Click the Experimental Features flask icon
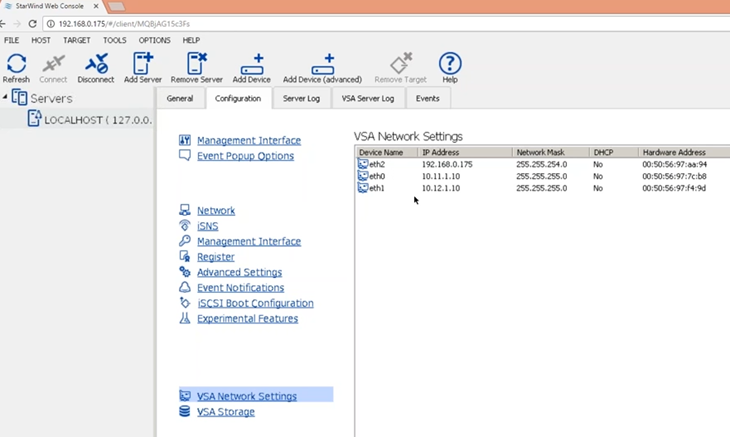 [185, 318]
